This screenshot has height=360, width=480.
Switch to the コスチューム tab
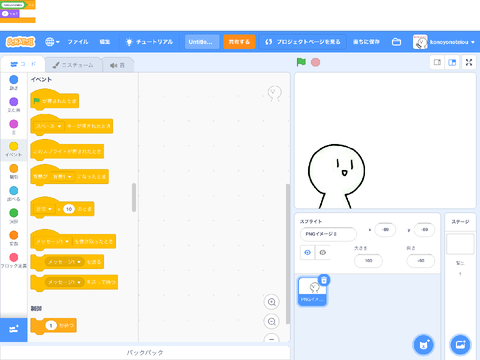pos(73,65)
